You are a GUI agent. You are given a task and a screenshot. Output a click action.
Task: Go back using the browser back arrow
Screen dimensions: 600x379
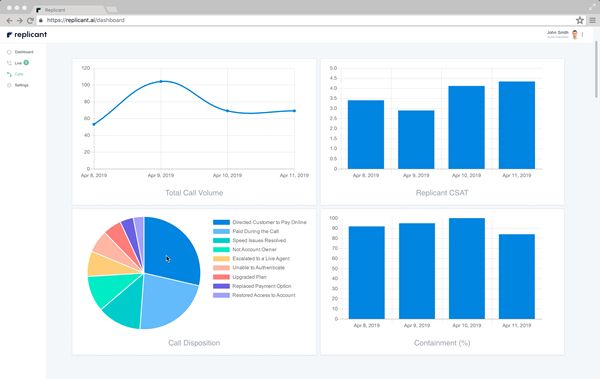[10, 20]
